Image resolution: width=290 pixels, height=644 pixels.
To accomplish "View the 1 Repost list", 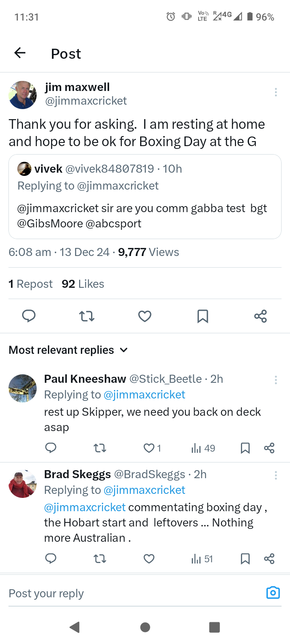I will pyautogui.click(x=31, y=284).
